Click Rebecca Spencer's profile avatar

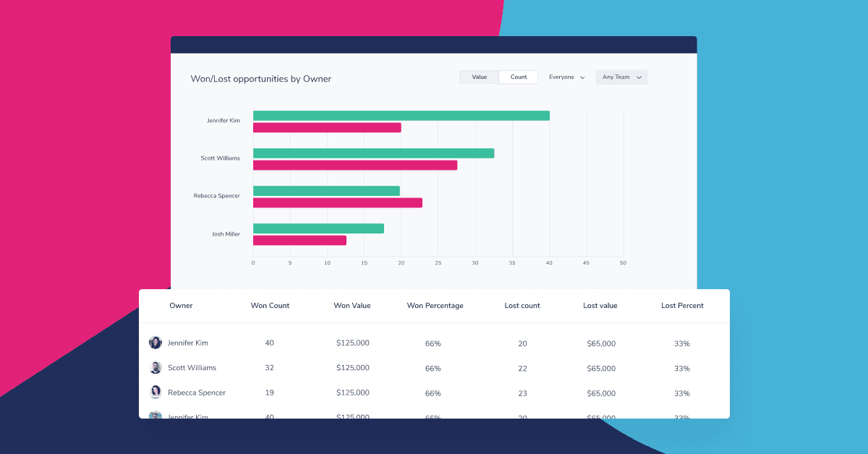(x=156, y=393)
